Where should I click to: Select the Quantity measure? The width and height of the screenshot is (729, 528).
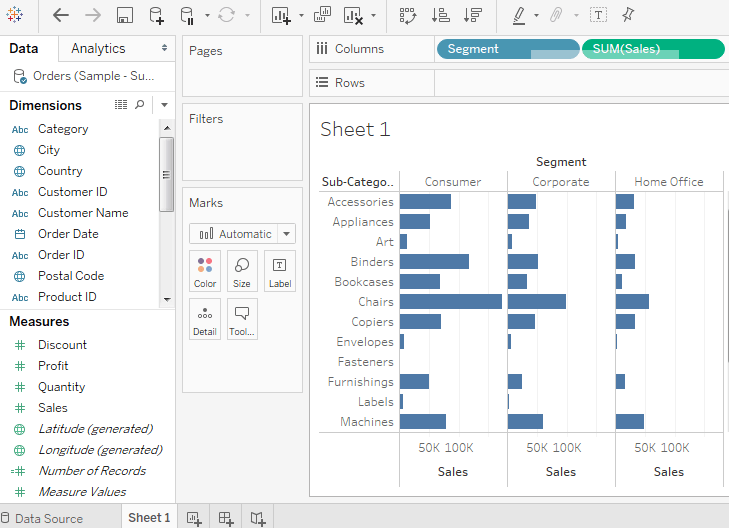(61, 387)
